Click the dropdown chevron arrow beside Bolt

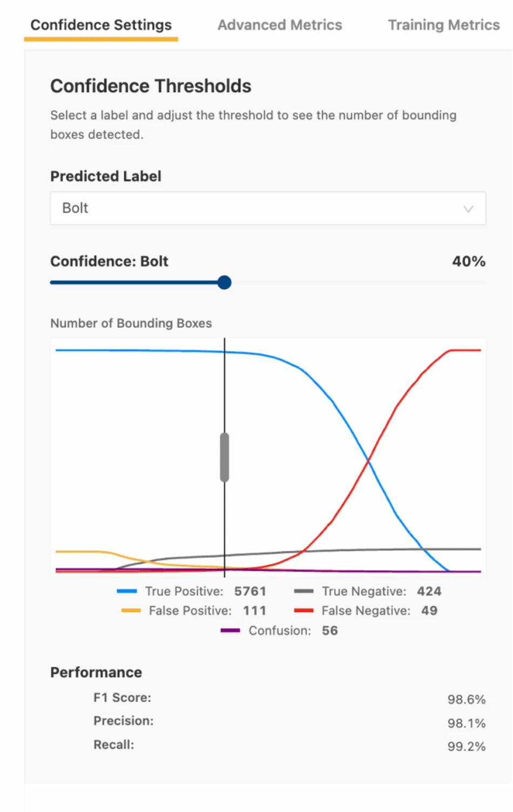point(468,209)
